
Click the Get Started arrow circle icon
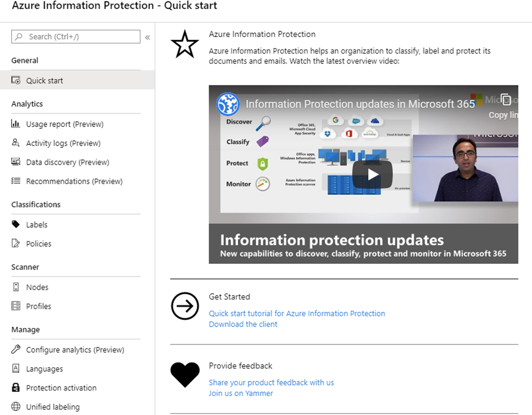(185, 306)
